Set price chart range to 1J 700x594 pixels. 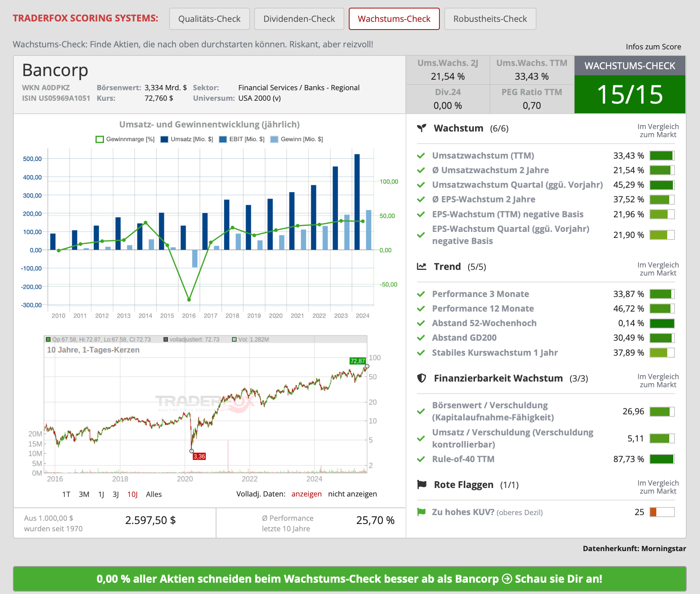coord(101,494)
